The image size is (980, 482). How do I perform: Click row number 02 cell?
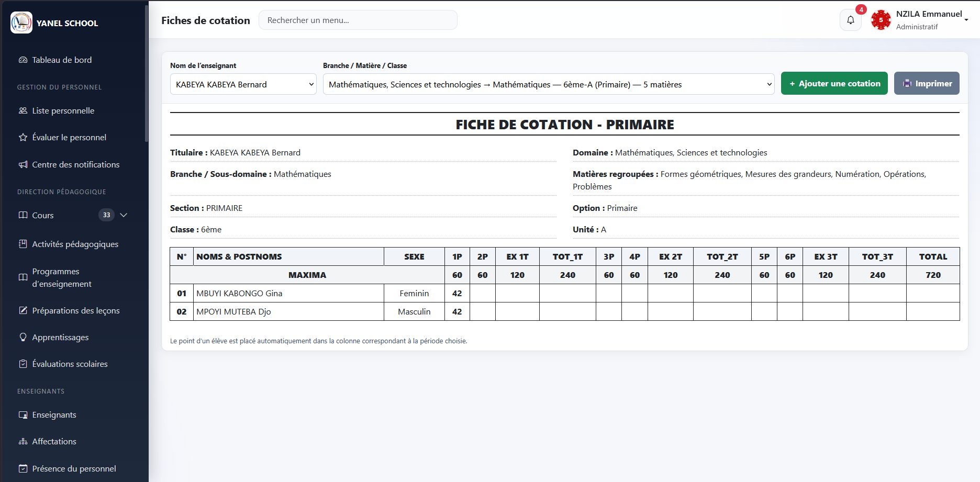coord(182,311)
